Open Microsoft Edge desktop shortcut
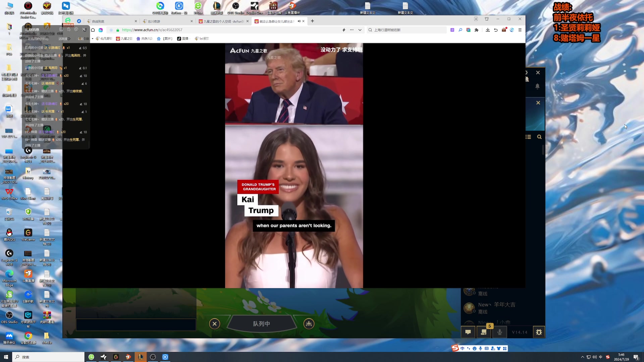The width and height of the screenshot is (644, 362). click(x=9, y=278)
